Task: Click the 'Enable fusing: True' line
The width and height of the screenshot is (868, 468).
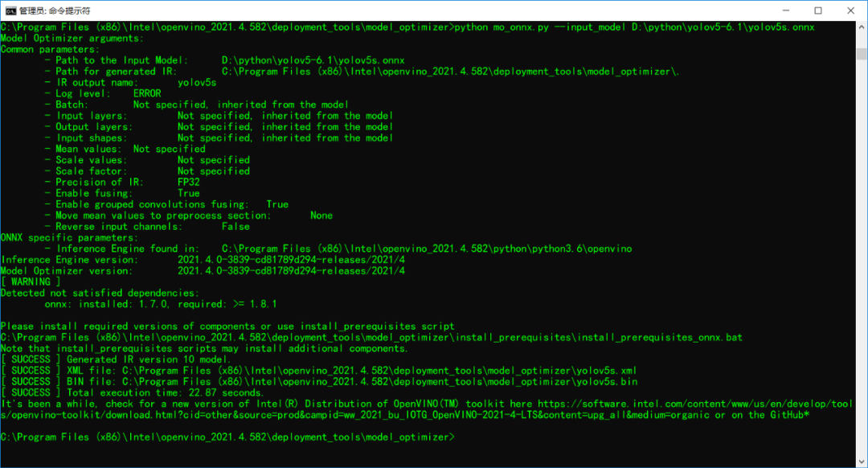Action: click(122, 193)
